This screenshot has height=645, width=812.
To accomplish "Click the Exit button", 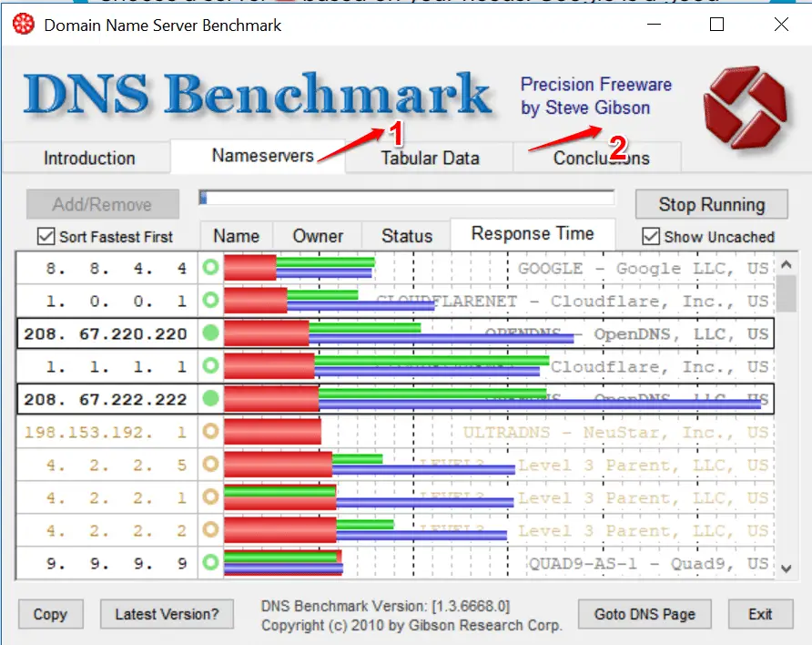I will point(760,614).
